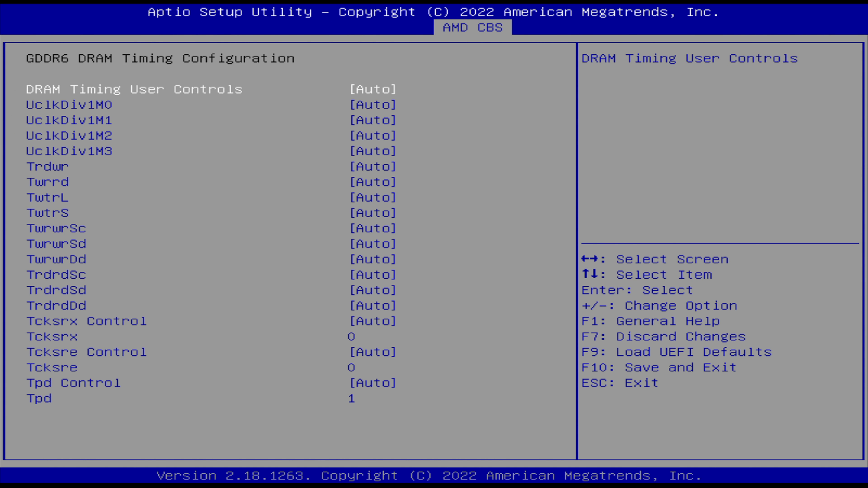Click the Twrrd timing label
Viewport: 868px width, 488px height.
click(x=47, y=182)
